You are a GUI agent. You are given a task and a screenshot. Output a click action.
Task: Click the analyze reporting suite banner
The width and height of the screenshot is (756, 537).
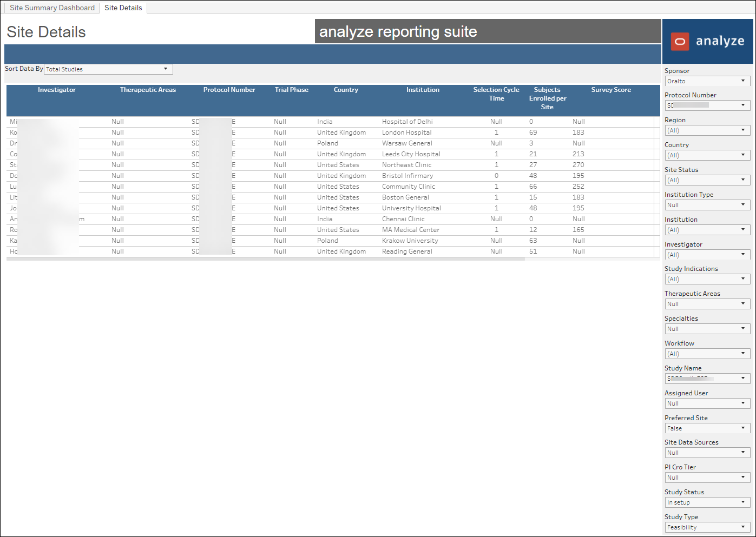coord(488,31)
